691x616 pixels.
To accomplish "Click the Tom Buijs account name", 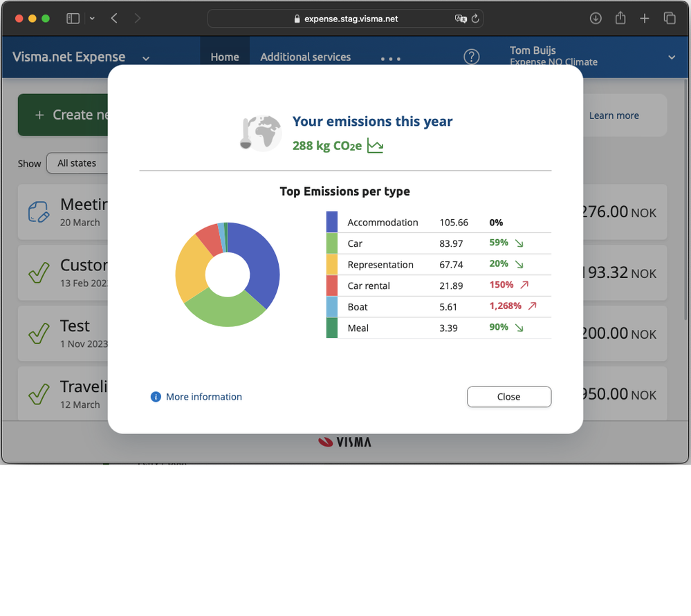I will point(533,50).
